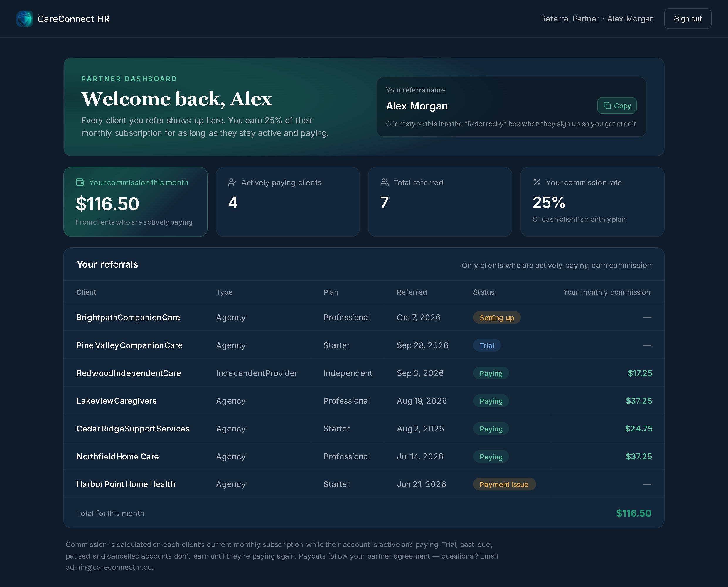This screenshot has width=728, height=587.
Task: Click Northfield Home Care client name
Action: [x=117, y=456]
